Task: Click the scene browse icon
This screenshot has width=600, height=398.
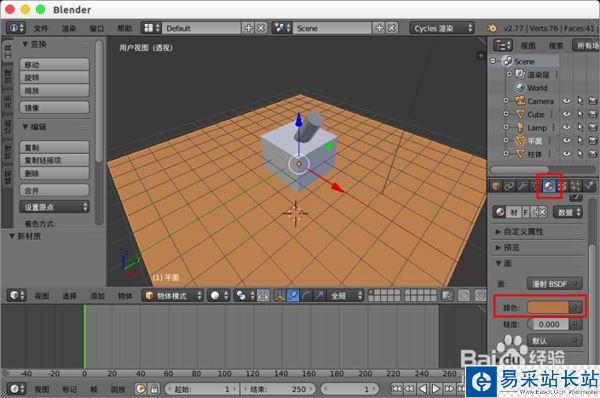Action: click(282, 28)
